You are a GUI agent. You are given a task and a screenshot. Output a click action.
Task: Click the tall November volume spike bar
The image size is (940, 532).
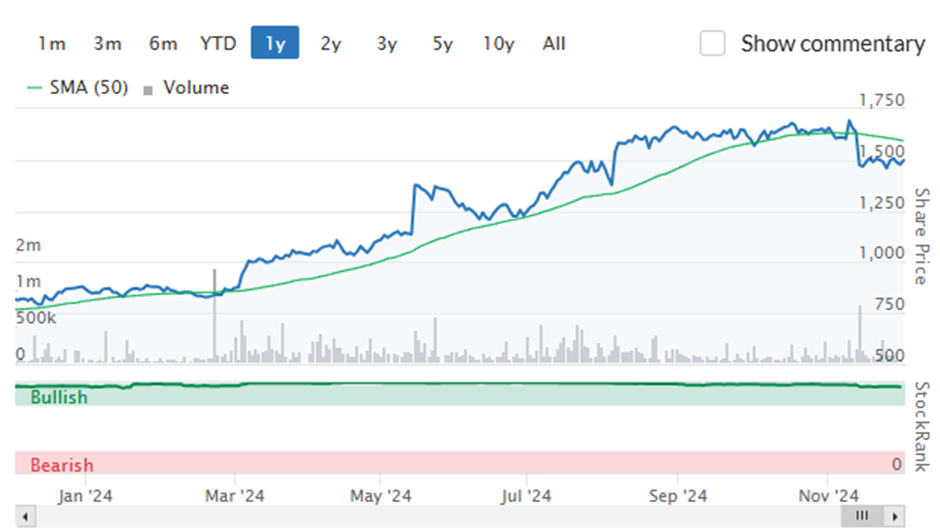[x=860, y=333]
